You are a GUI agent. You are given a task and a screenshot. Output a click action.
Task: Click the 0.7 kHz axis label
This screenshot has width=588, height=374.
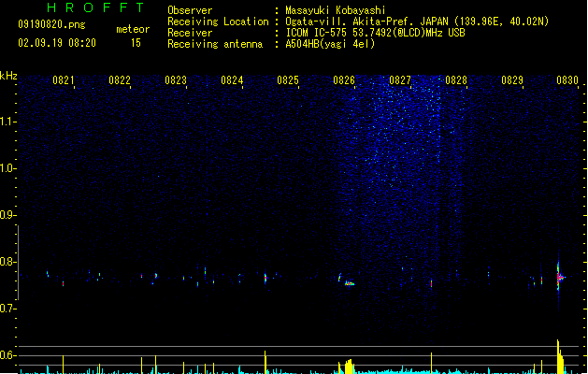coord(7,309)
